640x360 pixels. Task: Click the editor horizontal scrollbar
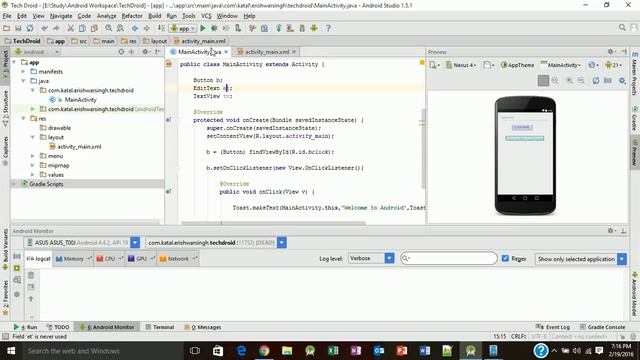[273, 223]
